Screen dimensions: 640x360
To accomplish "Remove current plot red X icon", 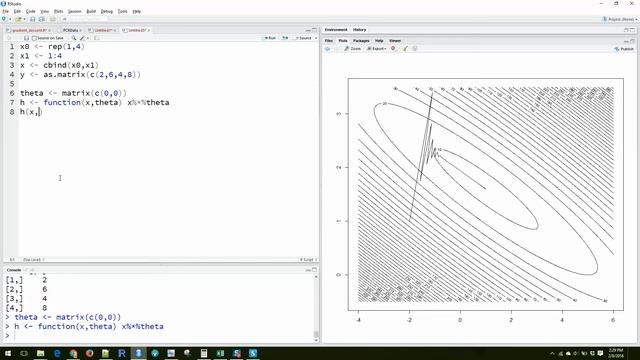I will pos(393,49).
